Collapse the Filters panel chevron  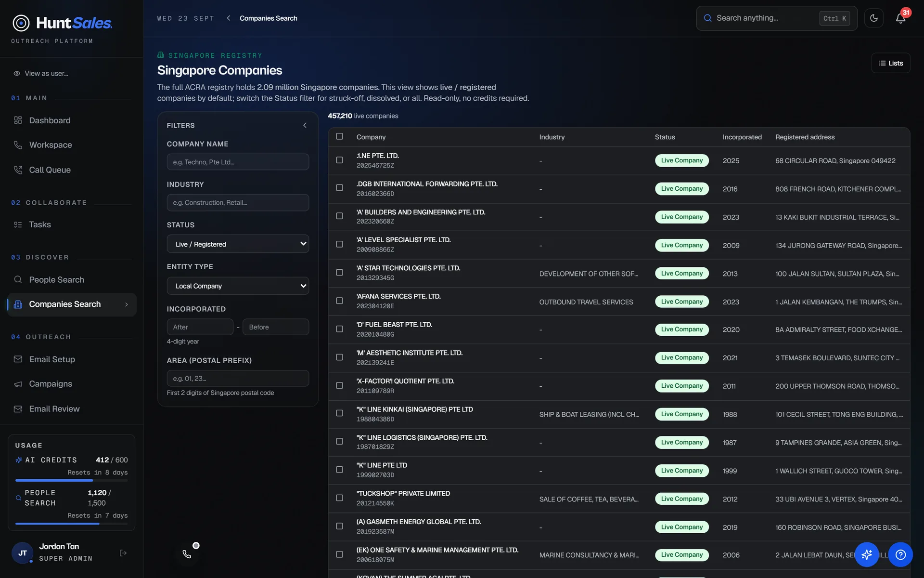click(305, 125)
